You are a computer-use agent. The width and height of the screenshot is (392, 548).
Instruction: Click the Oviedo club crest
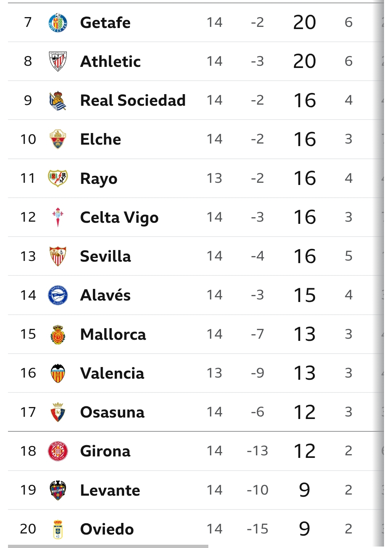pos(58,529)
